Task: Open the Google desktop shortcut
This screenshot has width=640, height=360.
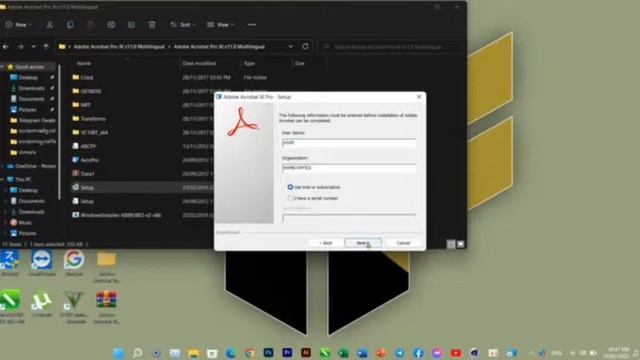Action: (x=74, y=260)
